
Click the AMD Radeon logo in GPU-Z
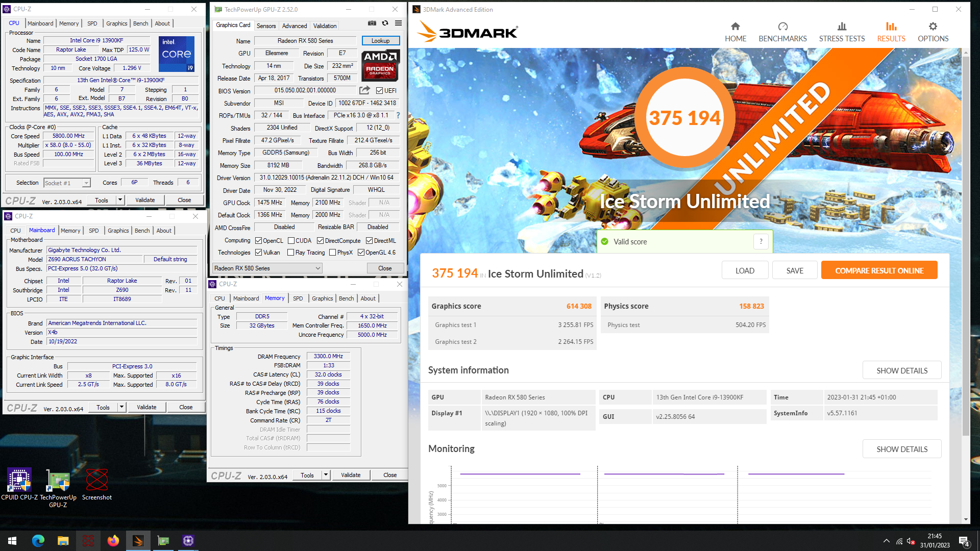click(380, 66)
